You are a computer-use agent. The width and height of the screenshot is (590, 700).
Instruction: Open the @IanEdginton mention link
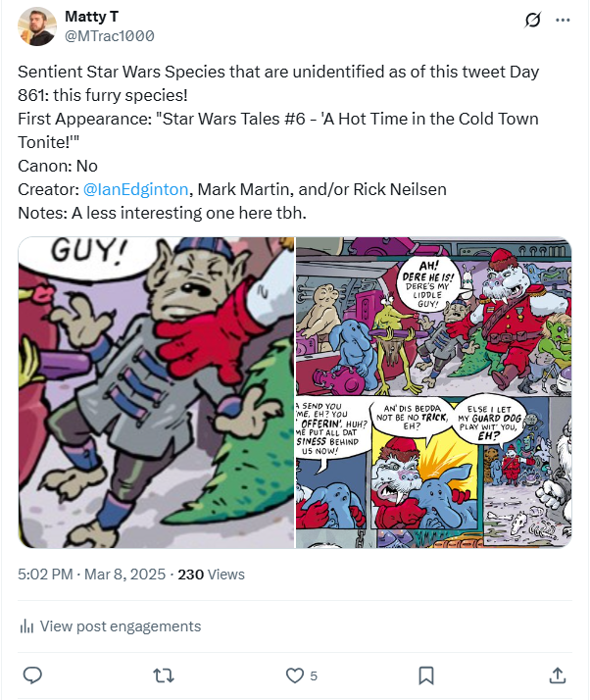[133, 189]
